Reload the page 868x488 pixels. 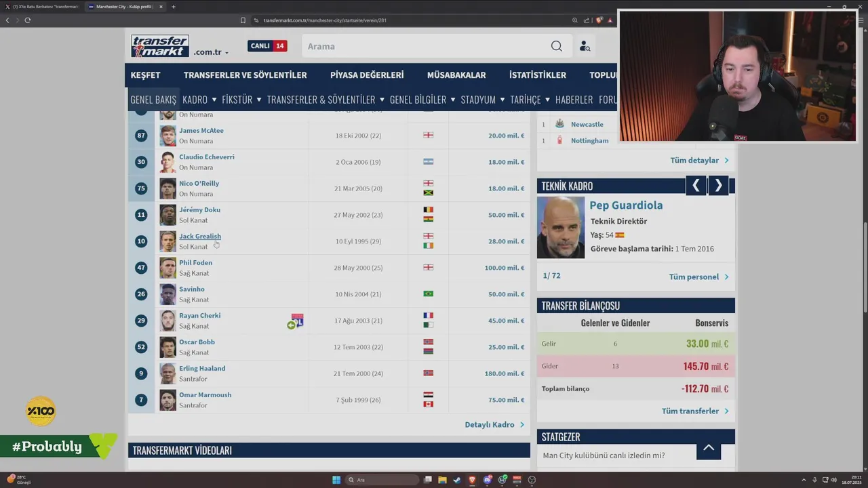(28, 20)
